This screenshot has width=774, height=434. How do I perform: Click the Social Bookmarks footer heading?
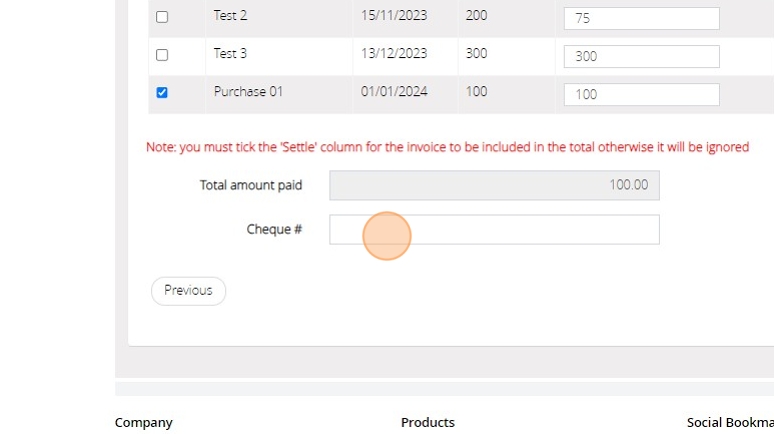coord(730,422)
